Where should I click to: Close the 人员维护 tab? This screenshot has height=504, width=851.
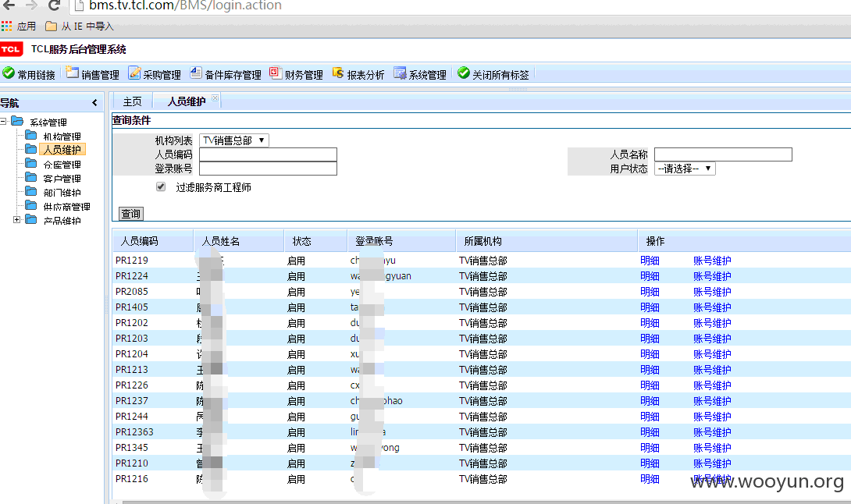[215, 98]
